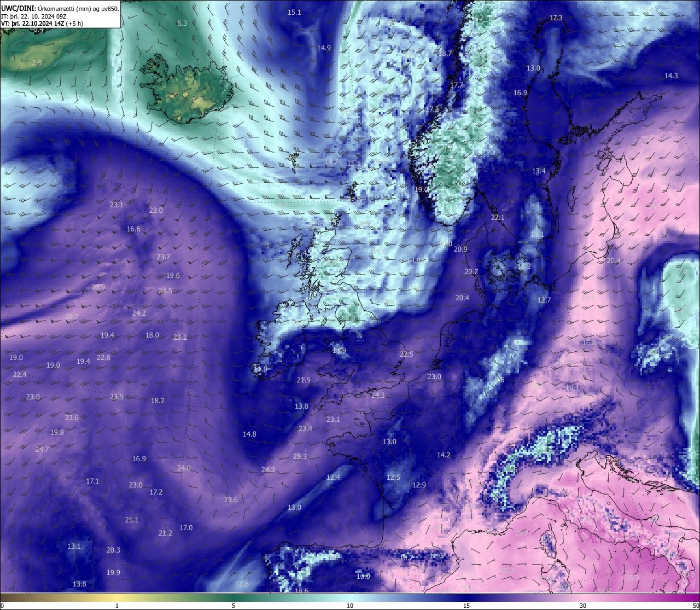Click the 17.0 value on the map
Viewport: 700px width, 610px height.
pyautogui.click(x=186, y=528)
